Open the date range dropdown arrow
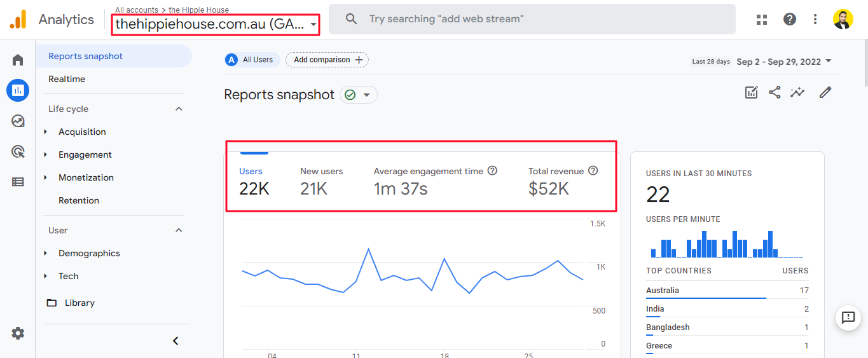The width and height of the screenshot is (868, 358). 828,62
